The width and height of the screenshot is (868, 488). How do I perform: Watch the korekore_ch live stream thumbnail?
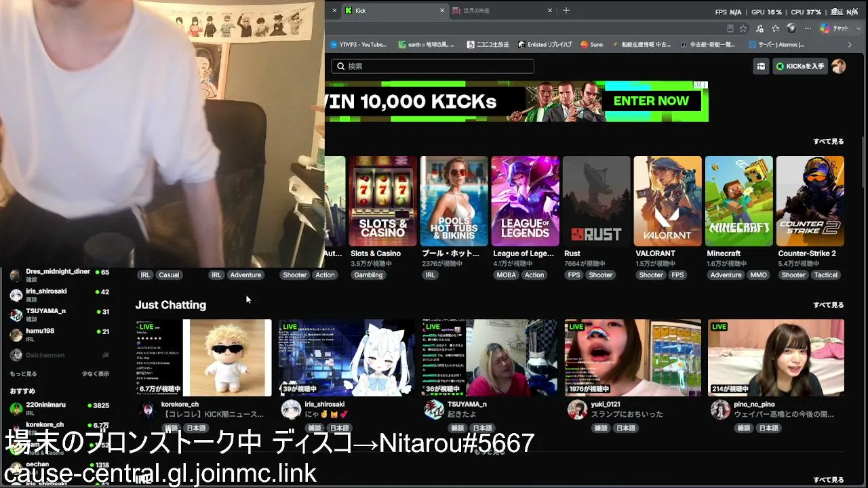click(203, 358)
